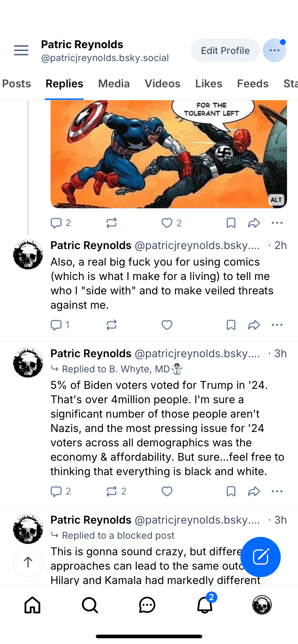The width and height of the screenshot is (298, 644).
Task: Show ALT text for comic image
Action: [x=276, y=200]
